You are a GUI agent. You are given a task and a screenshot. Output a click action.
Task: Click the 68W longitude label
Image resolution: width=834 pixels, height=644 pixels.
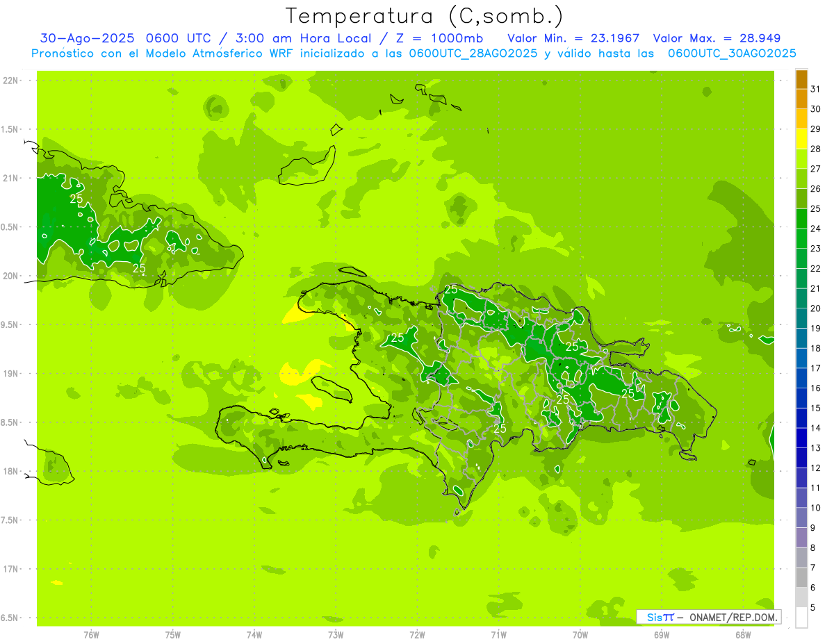(742, 634)
